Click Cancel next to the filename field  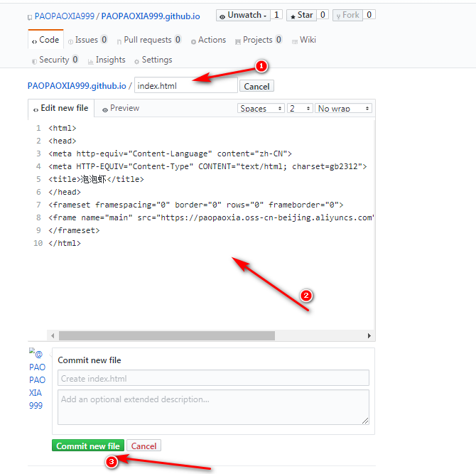click(256, 86)
